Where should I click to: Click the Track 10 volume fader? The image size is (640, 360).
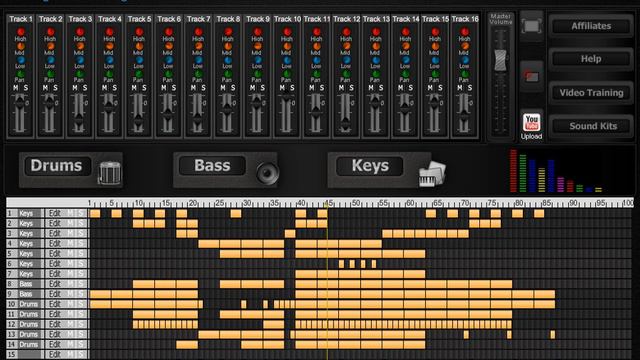coord(287,97)
